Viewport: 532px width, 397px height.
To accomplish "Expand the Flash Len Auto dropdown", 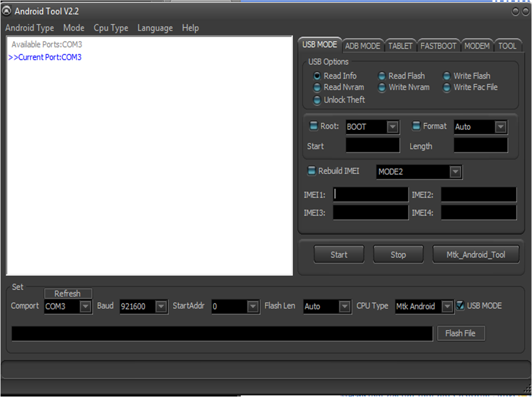I will 345,306.
